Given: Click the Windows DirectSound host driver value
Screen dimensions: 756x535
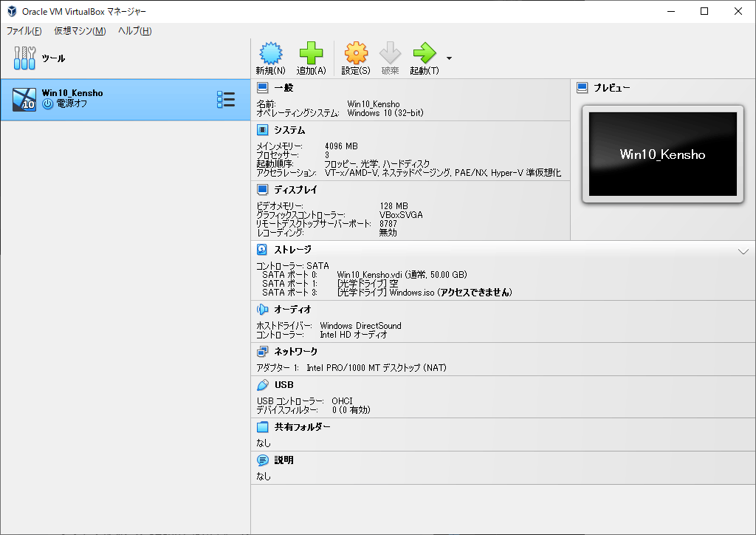Looking at the screenshot, I should pos(360,326).
